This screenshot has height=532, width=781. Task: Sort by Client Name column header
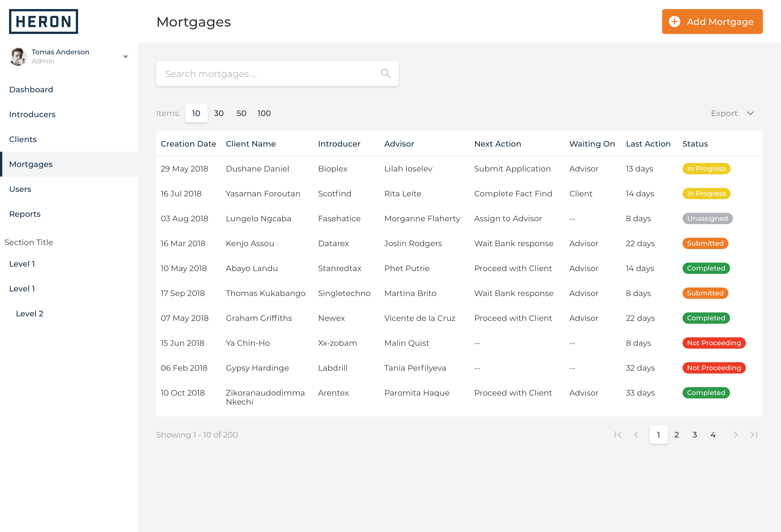251,144
